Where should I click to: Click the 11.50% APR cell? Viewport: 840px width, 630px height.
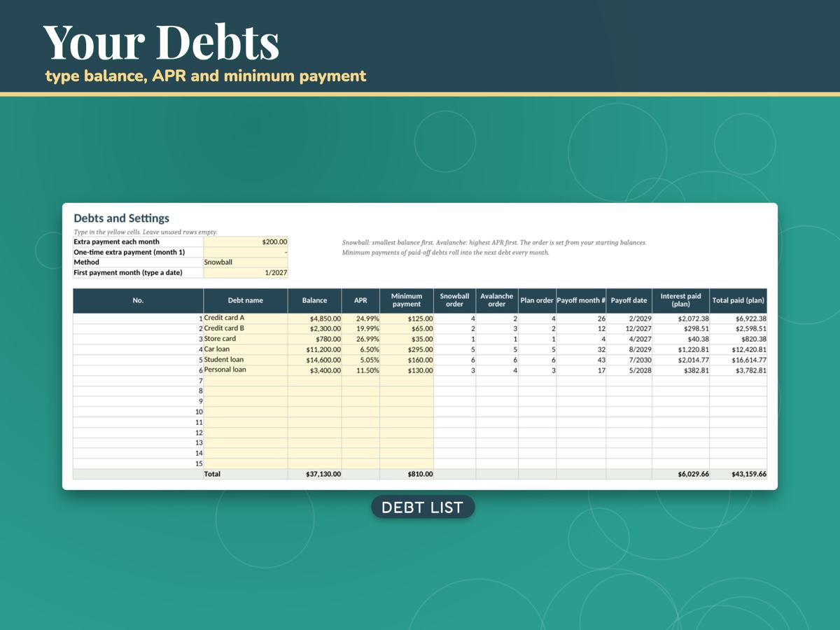[360, 370]
